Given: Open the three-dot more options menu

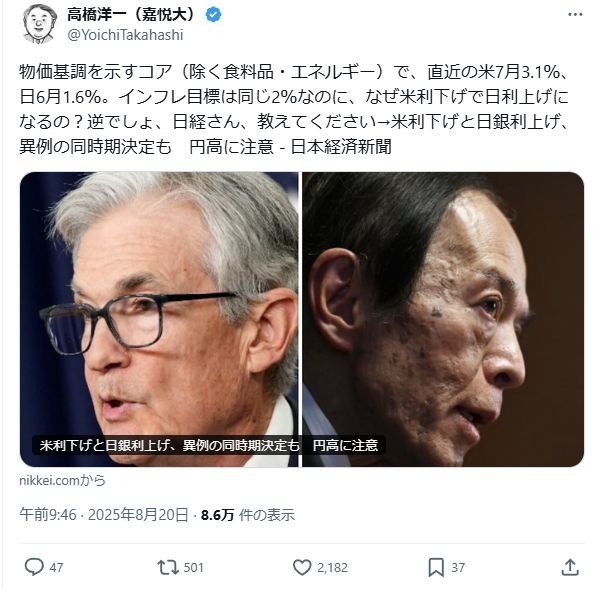Looking at the screenshot, I should 575,15.
